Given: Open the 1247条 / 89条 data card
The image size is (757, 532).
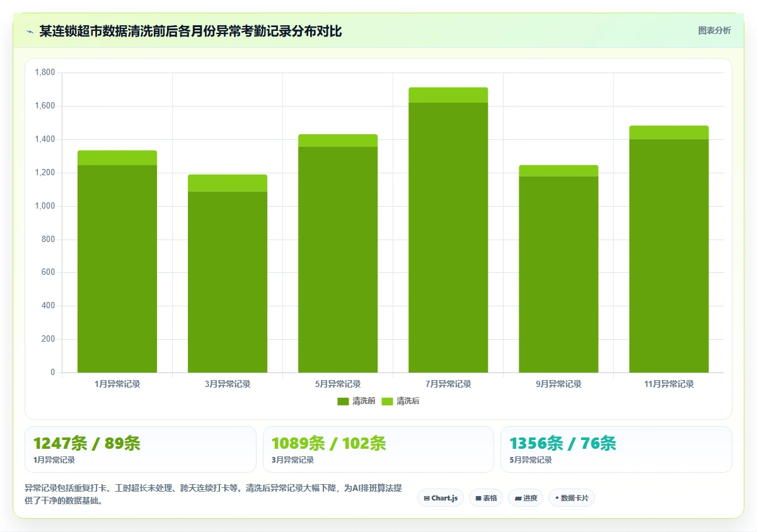Looking at the screenshot, I should pos(141,449).
